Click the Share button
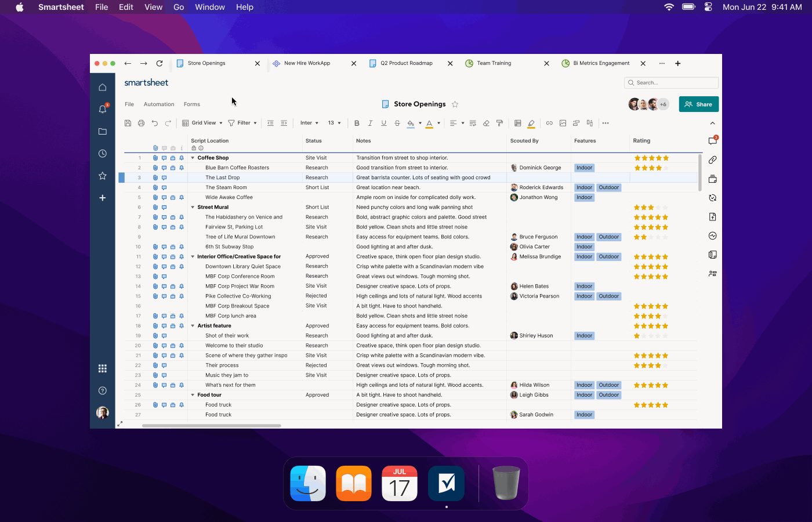 (x=698, y=104)
